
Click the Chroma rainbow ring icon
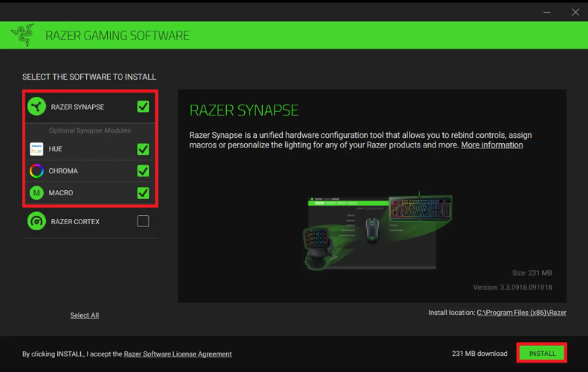[x=36, y=171]
